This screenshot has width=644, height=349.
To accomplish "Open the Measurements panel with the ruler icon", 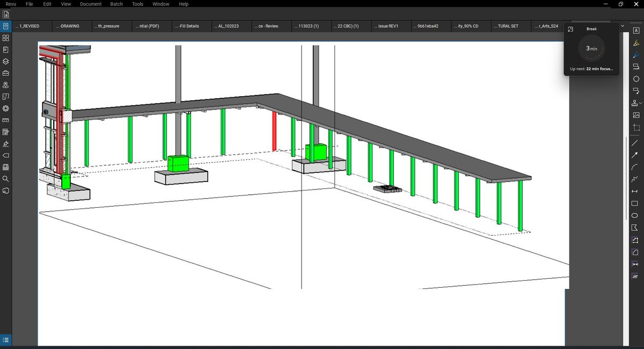I will coord(5,120).
